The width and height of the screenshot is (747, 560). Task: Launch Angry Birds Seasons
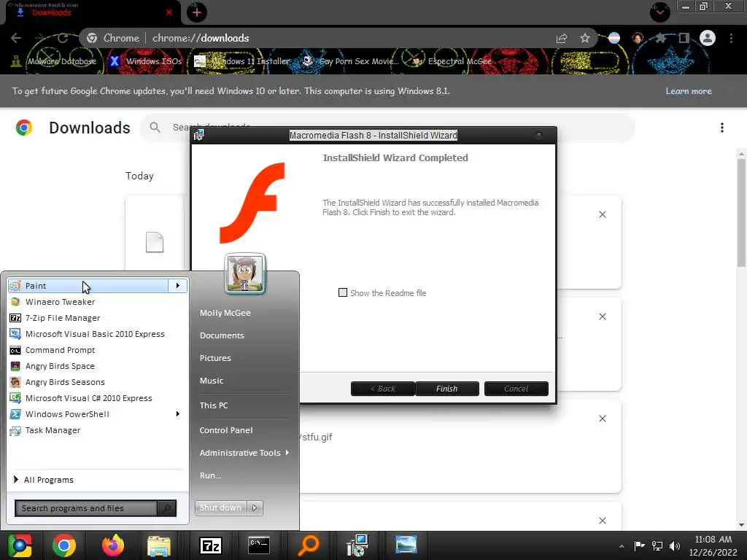65,382
